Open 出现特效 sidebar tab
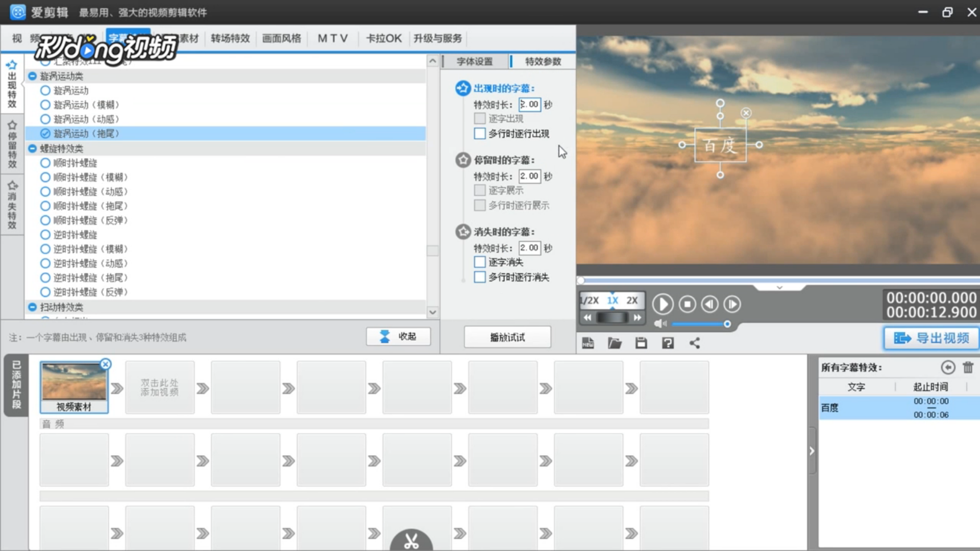Viewport: 980px width, 551px height. click(12, 84)
